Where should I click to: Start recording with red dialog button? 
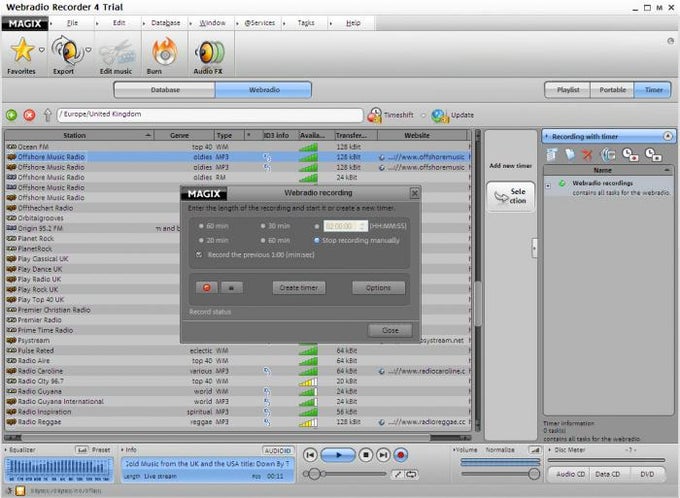[206, 288]
